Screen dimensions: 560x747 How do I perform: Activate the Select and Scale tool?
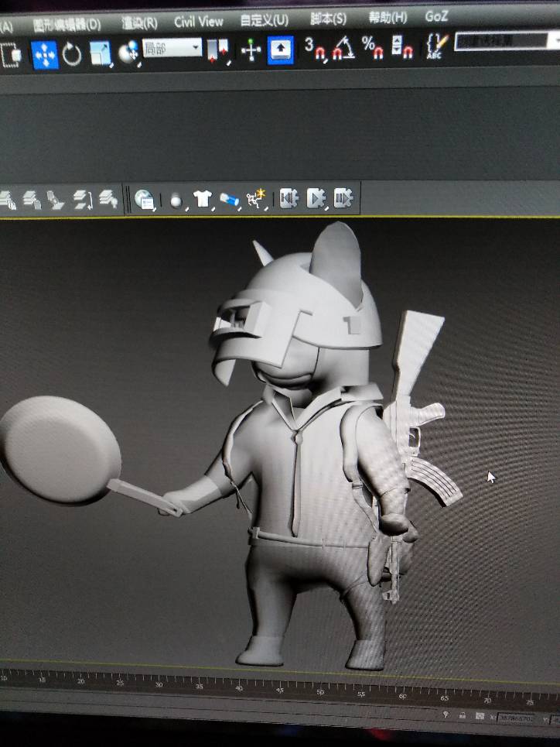(101, 53)
